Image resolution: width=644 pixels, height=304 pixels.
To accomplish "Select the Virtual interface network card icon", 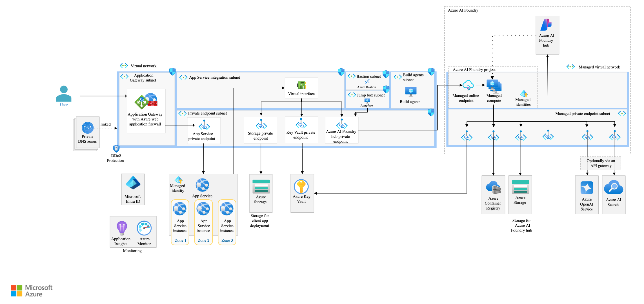I will 301,85.
